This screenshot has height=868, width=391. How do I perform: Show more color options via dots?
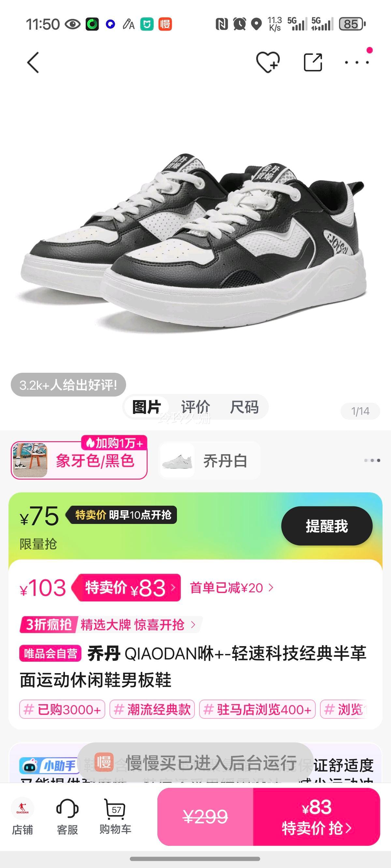click(372, 460)
